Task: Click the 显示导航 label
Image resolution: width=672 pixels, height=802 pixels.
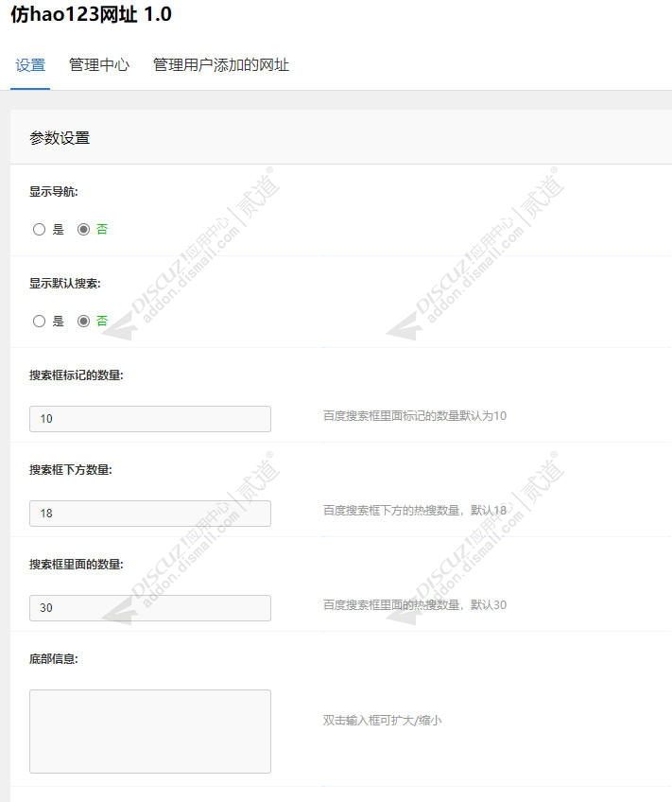Action: tap(54, 192)
